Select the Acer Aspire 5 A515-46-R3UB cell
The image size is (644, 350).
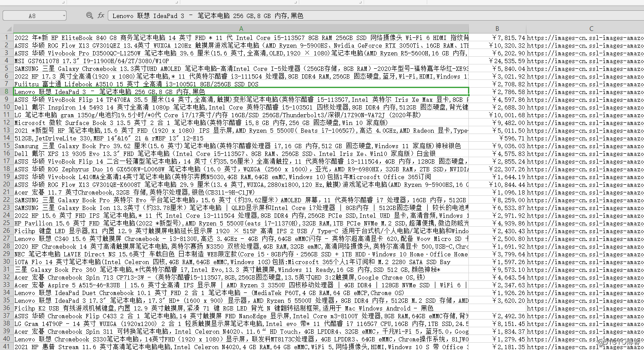pos(241,285)
